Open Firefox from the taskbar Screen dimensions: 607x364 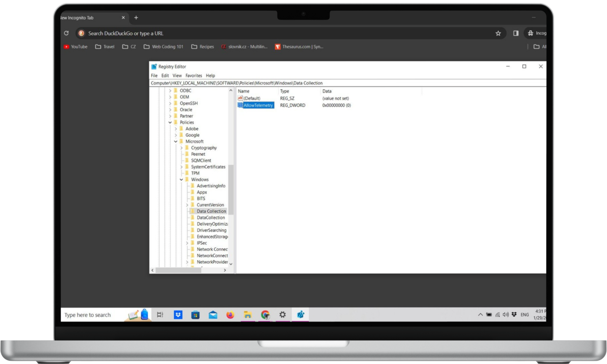click(230, 314)
